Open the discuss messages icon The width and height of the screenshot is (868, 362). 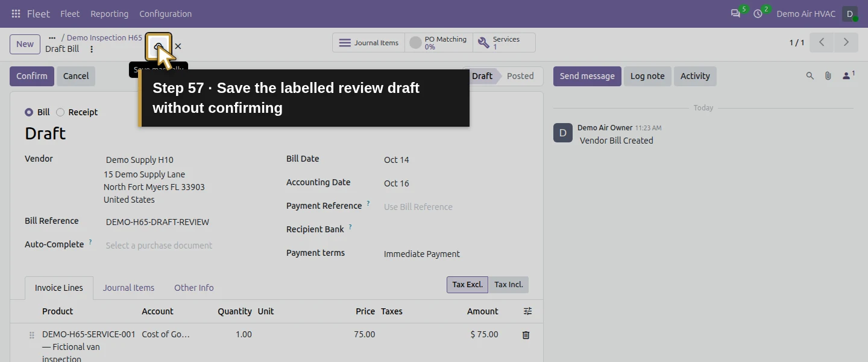tap(735, 13)
